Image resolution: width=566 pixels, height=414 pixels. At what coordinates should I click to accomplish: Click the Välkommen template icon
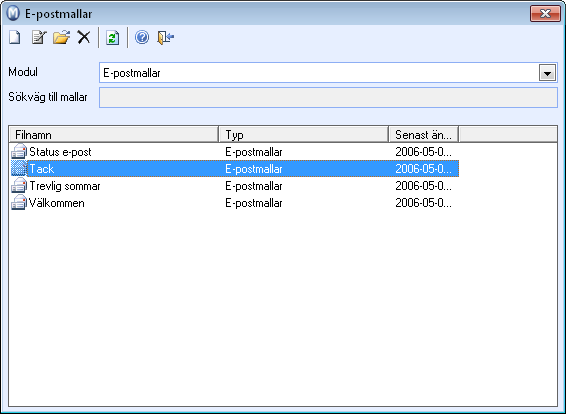coord(19,202)
